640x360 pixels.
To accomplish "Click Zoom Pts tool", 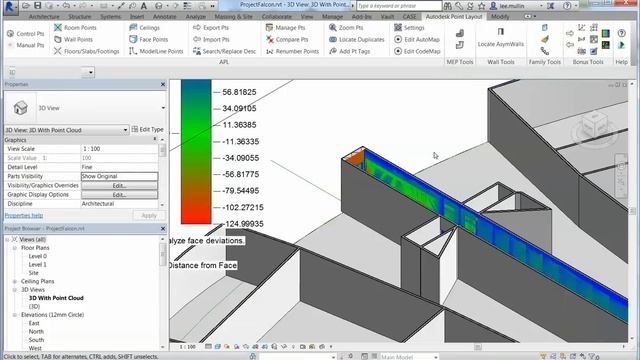I will point(346,27).
